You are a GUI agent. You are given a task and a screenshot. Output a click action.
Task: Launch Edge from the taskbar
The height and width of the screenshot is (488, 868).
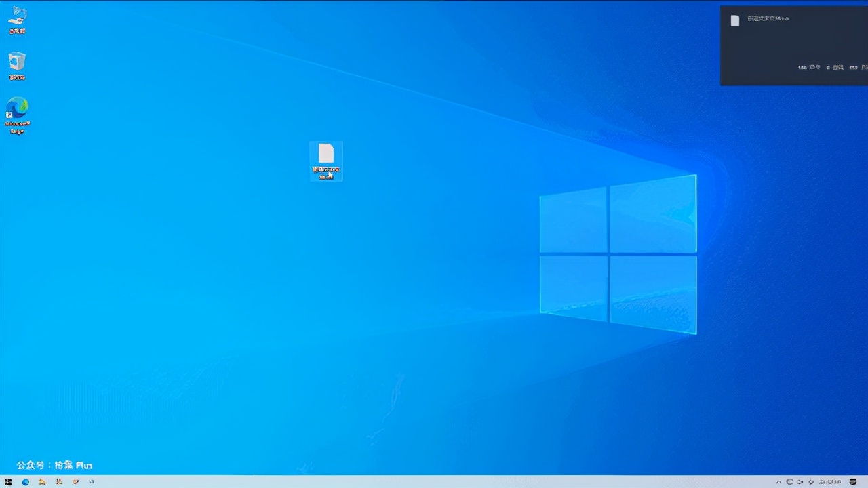click(26, 482)
